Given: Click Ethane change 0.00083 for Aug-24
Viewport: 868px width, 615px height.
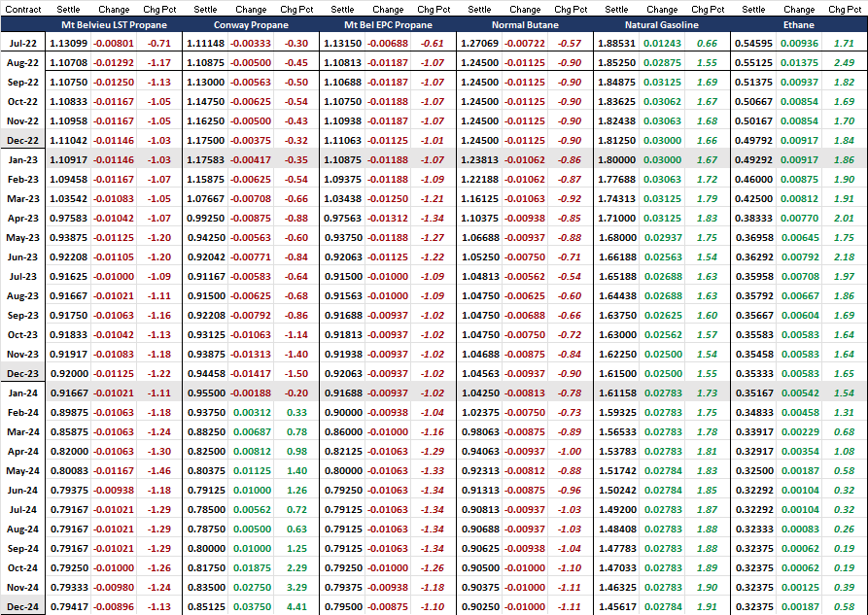Looking at the screenshot, I should pos(799,530).
